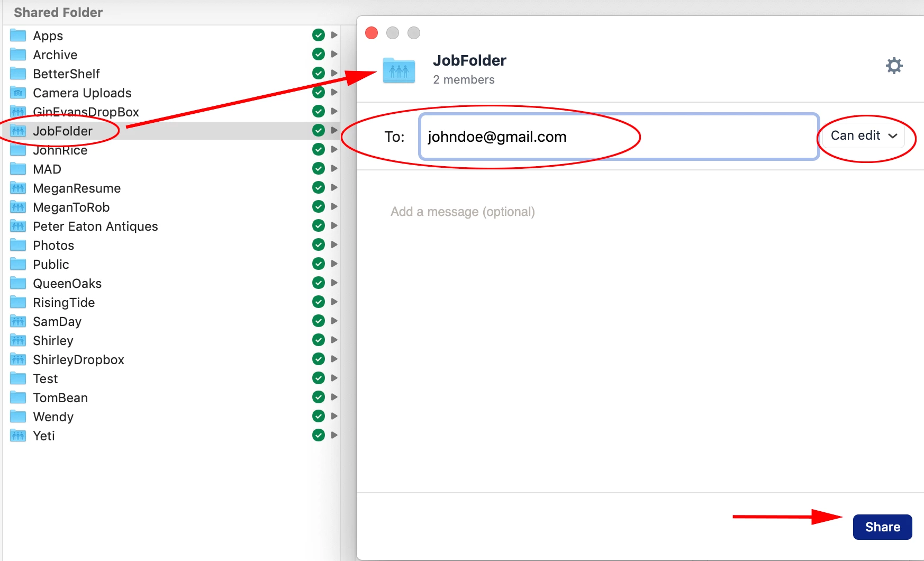Expand the BetterShelf folder disclosure arrow
The width and height of the screenshot is (924, 561).
[x=334, y=73]
